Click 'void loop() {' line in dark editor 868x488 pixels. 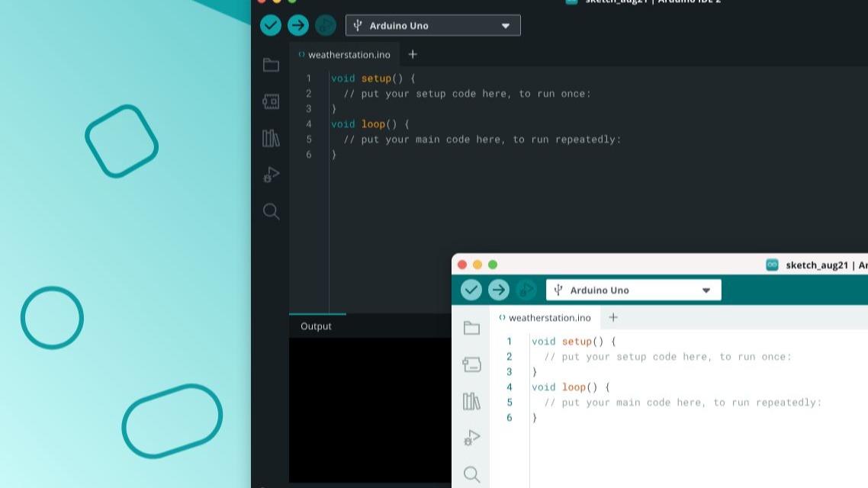370,124
